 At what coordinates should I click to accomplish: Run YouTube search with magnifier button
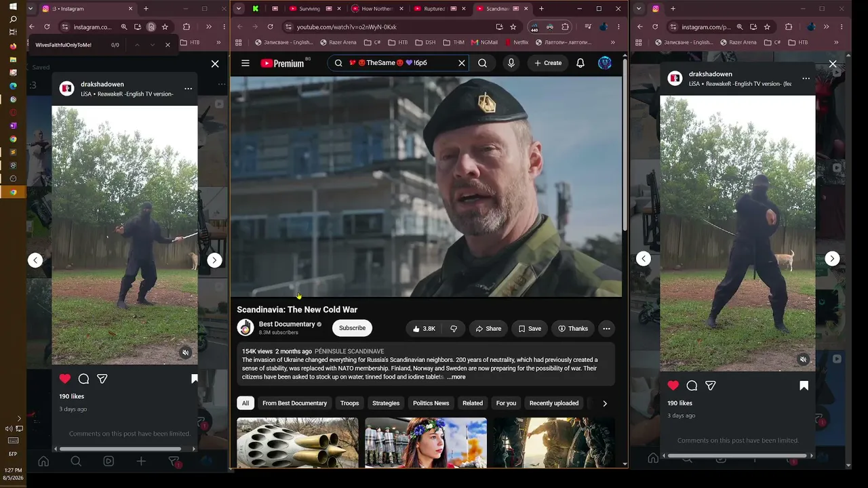482,63
